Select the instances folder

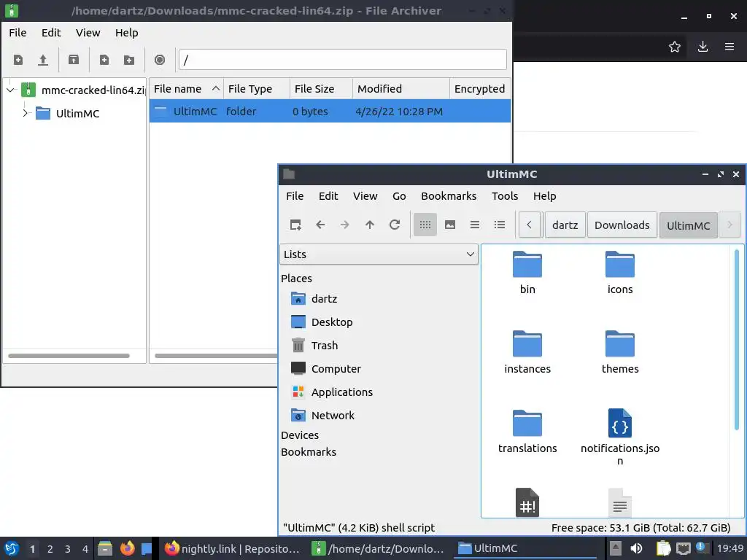pyautogui.click(x=527, y=352)
